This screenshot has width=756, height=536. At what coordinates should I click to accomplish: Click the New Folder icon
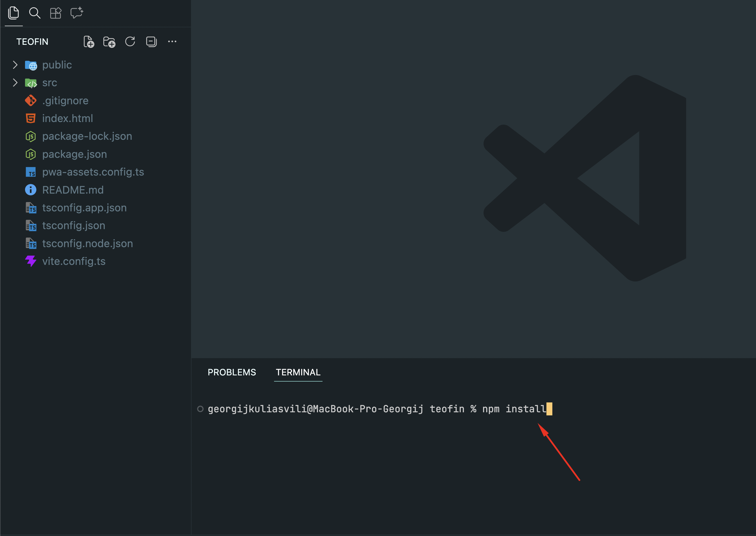pyautogui.click(x=109, y=42)
